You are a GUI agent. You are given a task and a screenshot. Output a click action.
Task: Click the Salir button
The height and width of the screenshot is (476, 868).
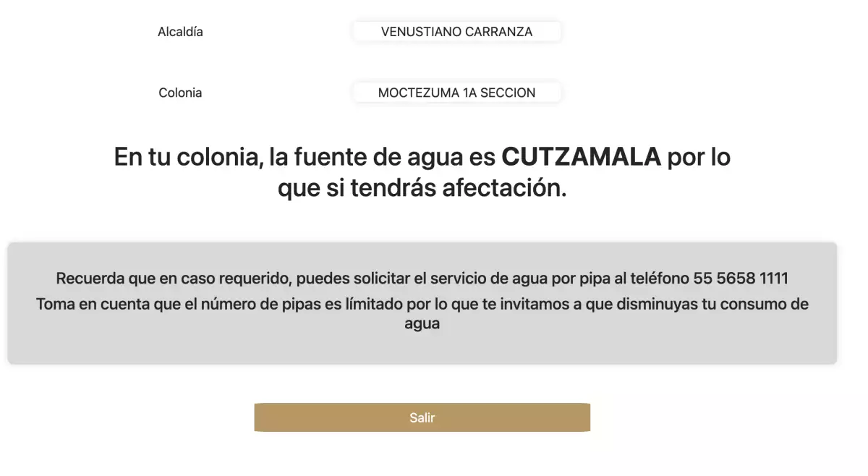coord(422,417)
